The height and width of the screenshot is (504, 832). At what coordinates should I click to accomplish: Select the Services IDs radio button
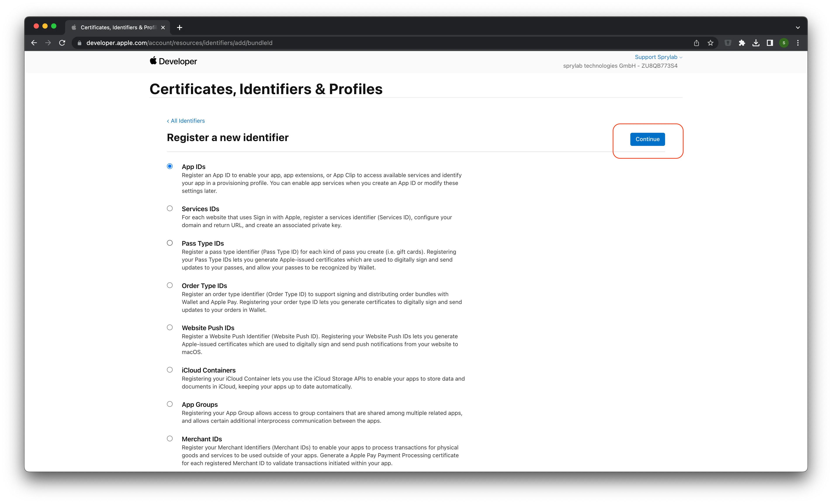point(170,208)
